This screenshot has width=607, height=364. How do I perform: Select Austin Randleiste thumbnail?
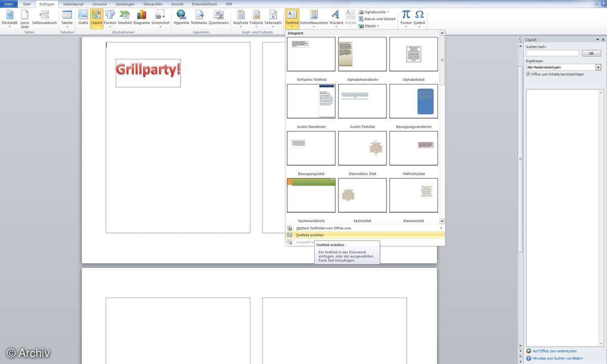coord(311,101)
